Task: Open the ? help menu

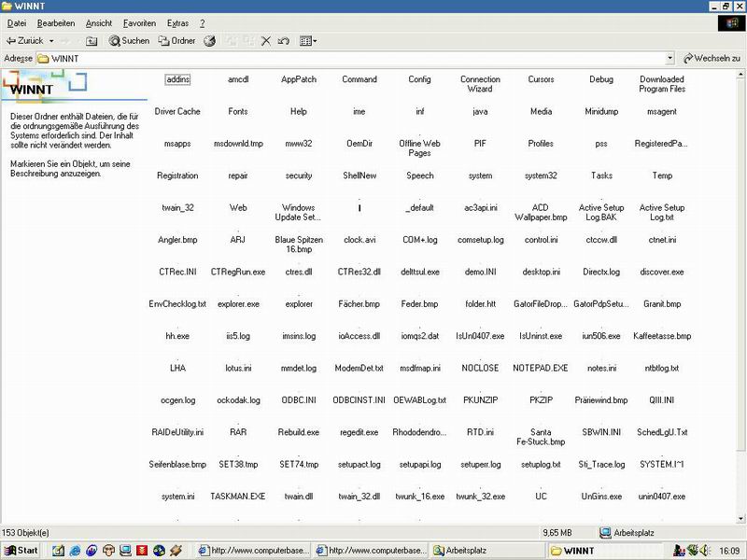Action: [202, 23]
